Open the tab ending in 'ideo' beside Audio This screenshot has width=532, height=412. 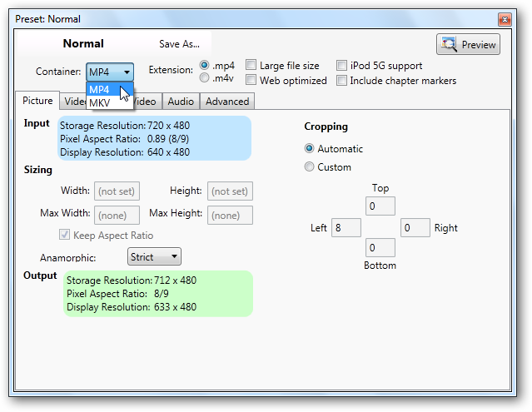coord(147,102)
